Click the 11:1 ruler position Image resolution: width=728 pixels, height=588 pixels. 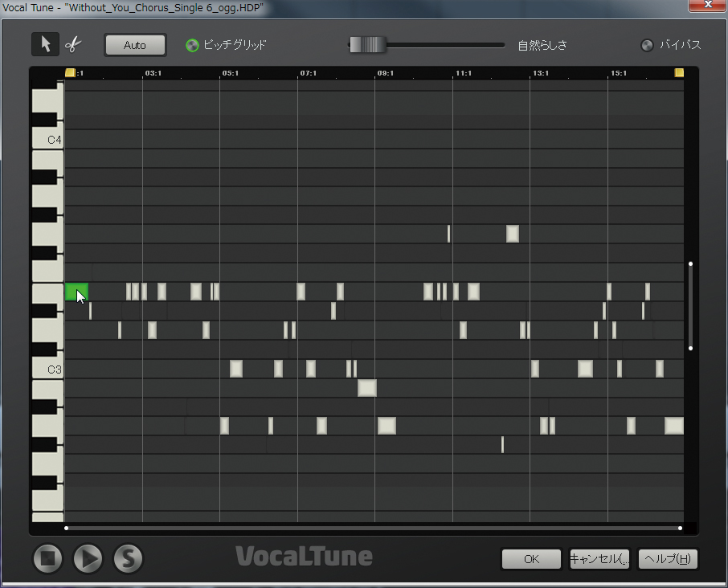(x=464, y=73)
